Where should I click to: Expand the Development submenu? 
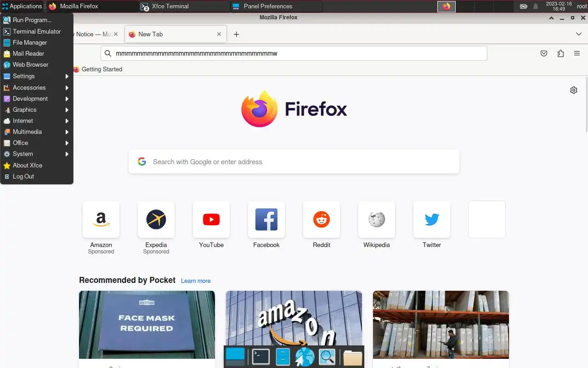[37, 98]
